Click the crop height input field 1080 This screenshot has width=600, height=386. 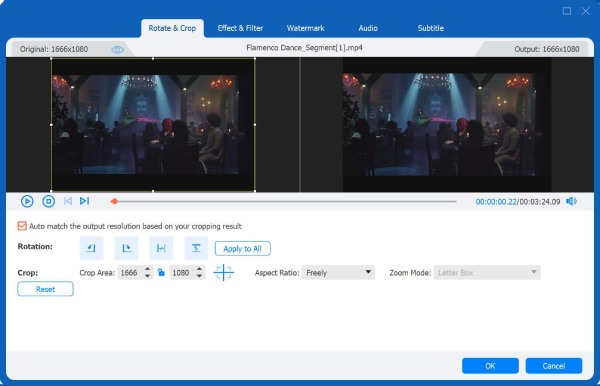point(182,272)
